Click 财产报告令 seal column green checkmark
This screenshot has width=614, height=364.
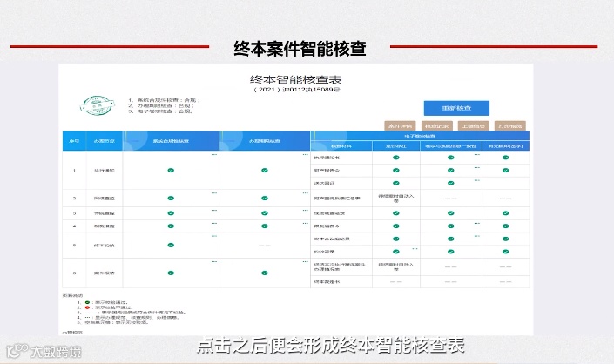coord(505,171)
